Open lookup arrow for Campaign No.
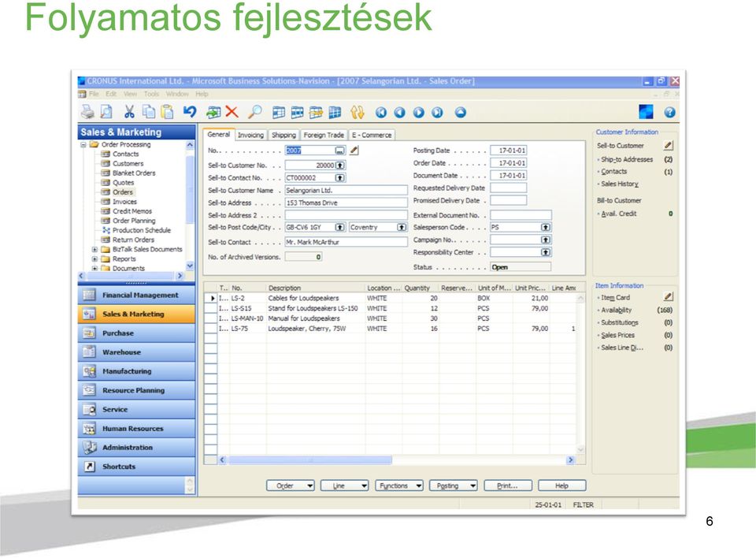Viewport: 756px width, 558px height. click(545, 240)
